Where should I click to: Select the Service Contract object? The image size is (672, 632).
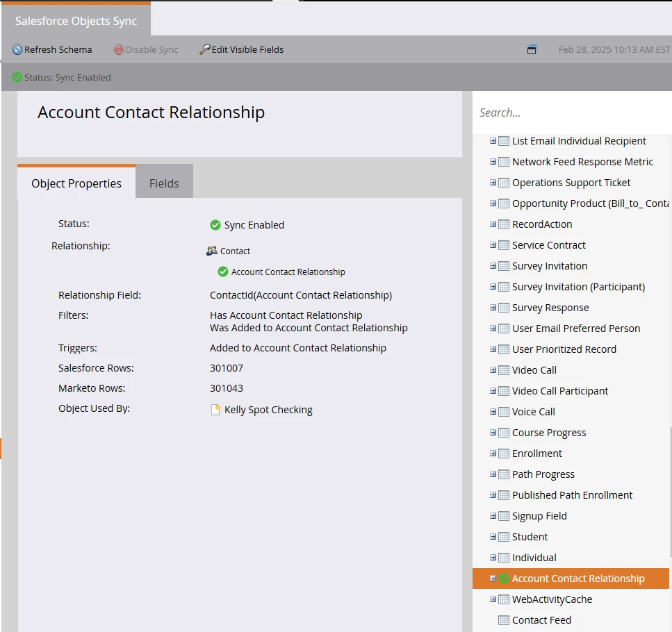(x=548, y=245)
